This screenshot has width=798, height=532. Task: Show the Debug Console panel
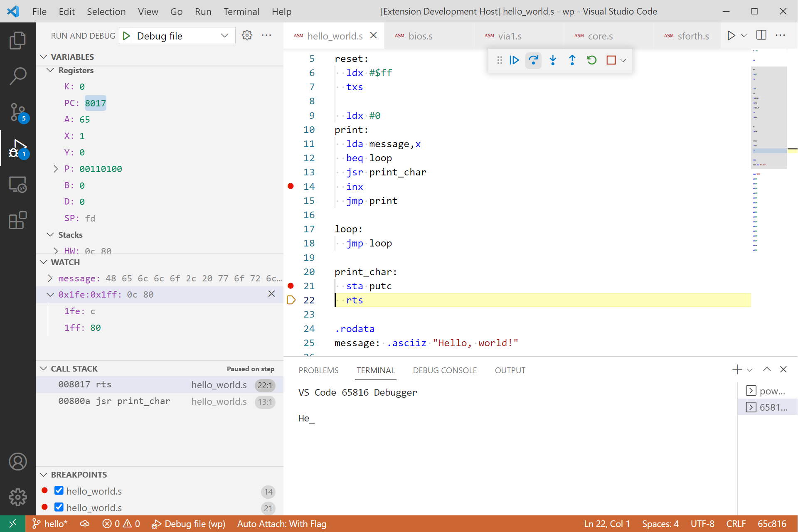pyautogui.click(x=444, y=370)
